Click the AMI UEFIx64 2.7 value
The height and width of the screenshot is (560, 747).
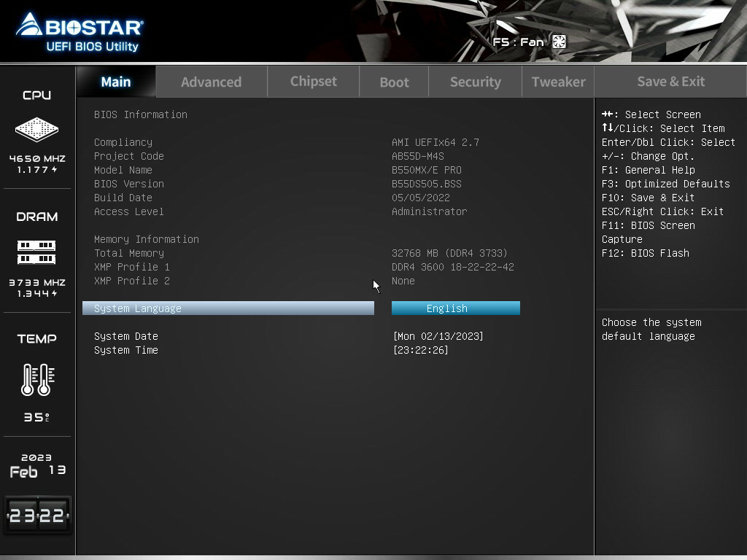click(436, 142)
